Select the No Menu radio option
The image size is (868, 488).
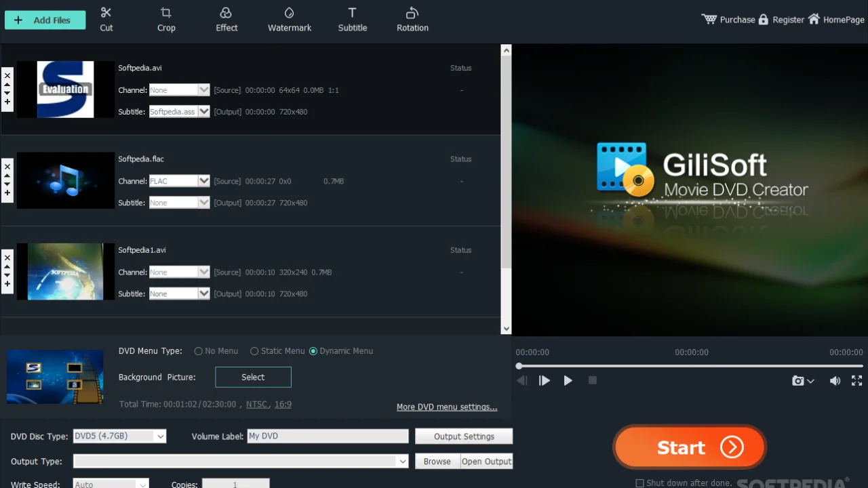click(198, 351)
